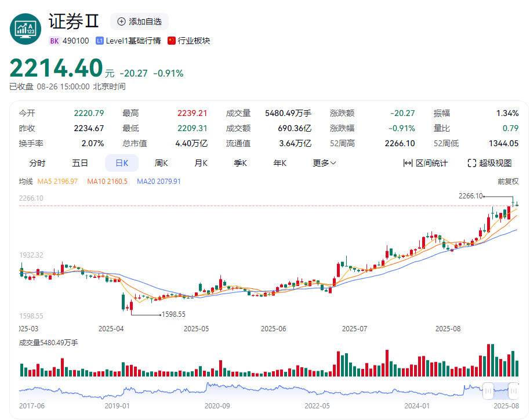Screen dimensions: 530x420
Task: Click 2020-09 on overview timeline
Action: [x=217, y=406]
